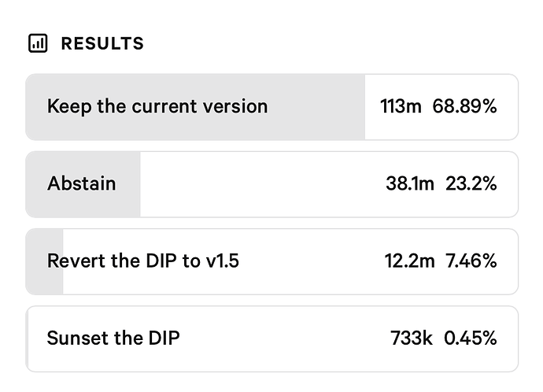Click the 12.2m vote count
The width and height of the screenshot is (543, 392).
(409, 261)
